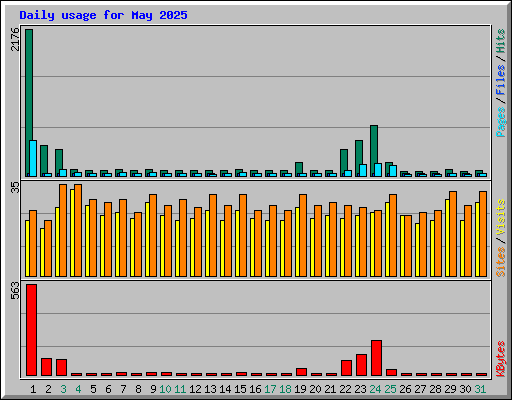512x400 pixels.
Task: Click the green hits bar for day 24
Action: (374, 151)
